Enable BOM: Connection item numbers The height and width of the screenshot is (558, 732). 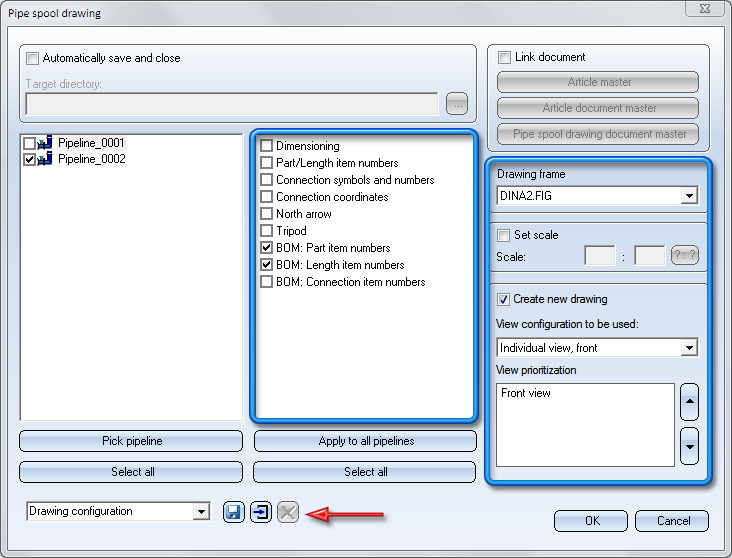pos(267,282)
